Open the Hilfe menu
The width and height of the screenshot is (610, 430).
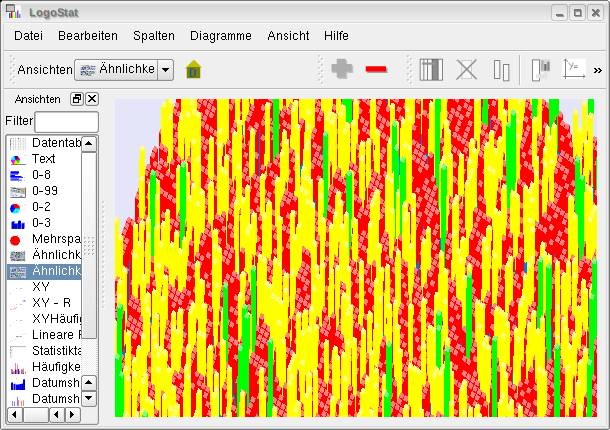point(336,36)
